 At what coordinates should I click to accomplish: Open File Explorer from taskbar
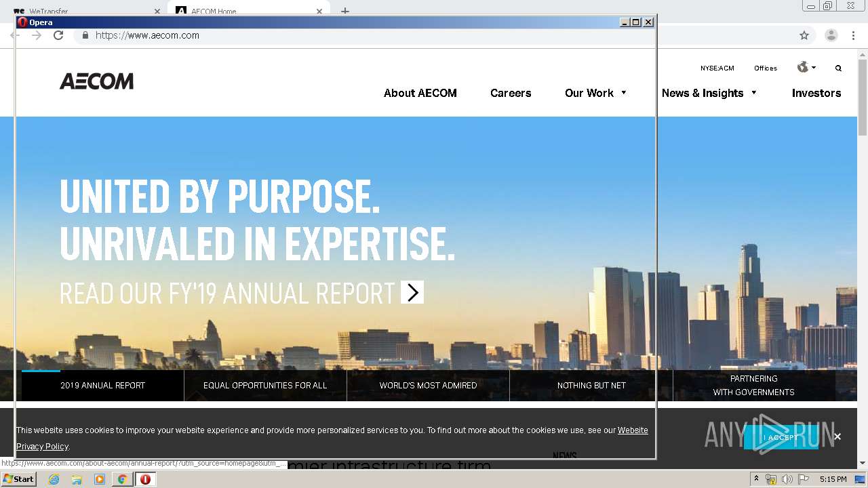[77, 479]
